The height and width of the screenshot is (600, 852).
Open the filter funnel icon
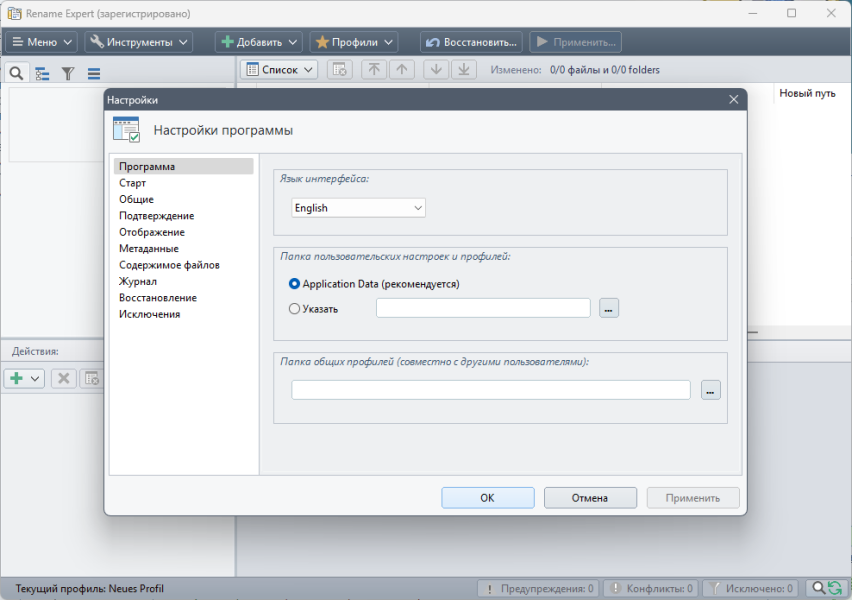[x=68, y=73]
